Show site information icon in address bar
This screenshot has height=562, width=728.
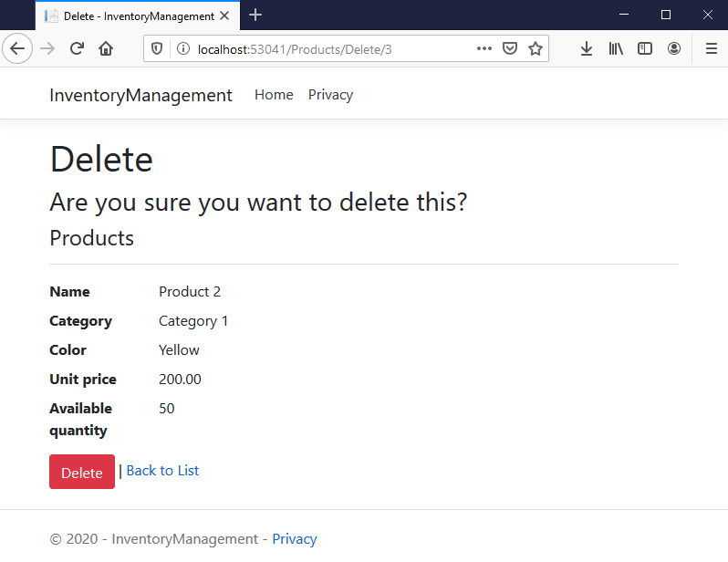click(182, 48)
